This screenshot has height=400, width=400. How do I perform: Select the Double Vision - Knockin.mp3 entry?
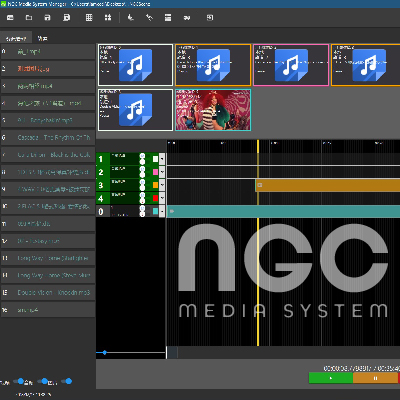[48, 292]
